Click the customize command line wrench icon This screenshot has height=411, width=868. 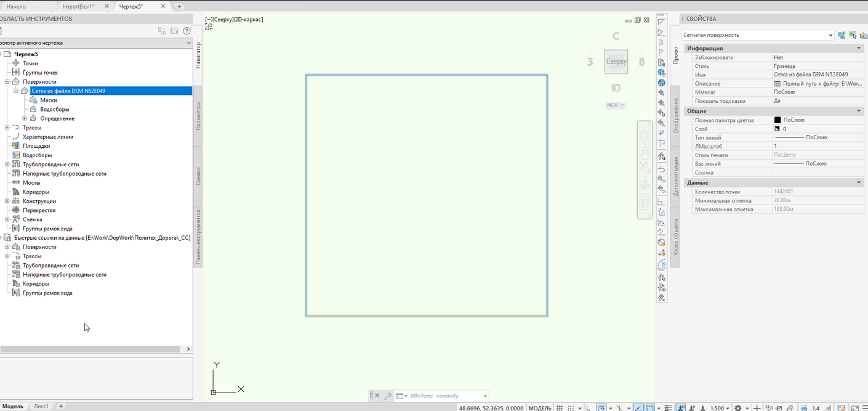[388, 396]
